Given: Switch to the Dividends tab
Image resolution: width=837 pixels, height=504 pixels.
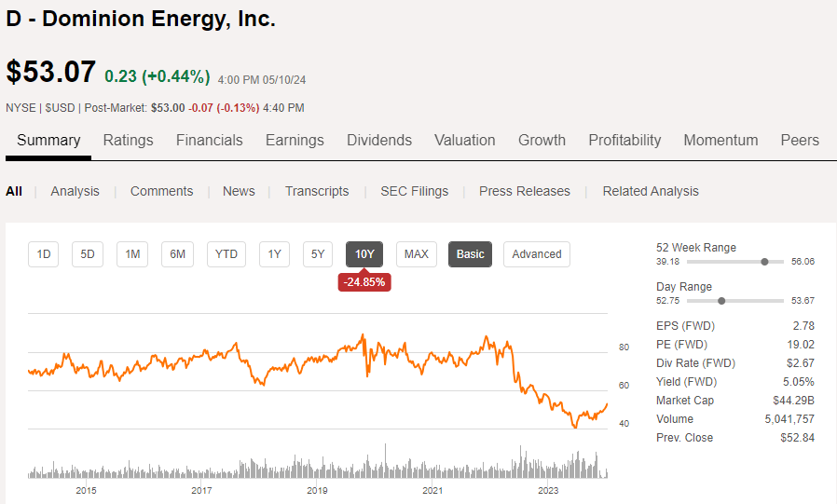Looking at the screenshot, I should click(378, 141).
